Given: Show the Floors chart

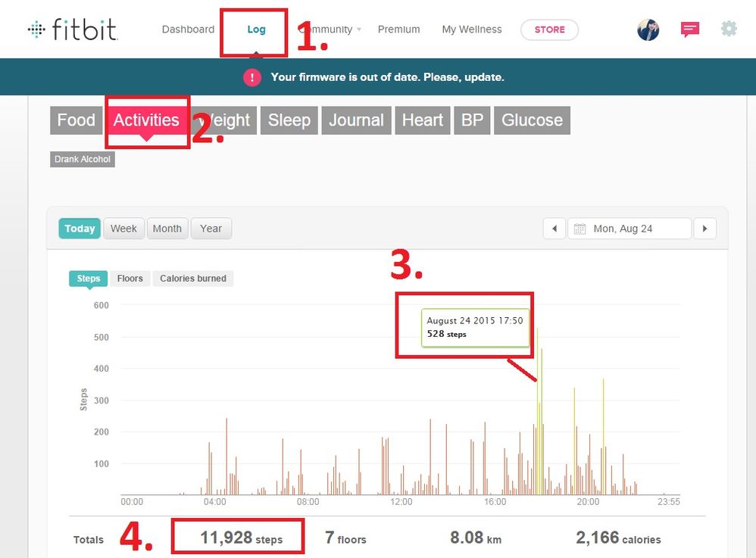Looking at the screenshot, I should coord(130,279).
